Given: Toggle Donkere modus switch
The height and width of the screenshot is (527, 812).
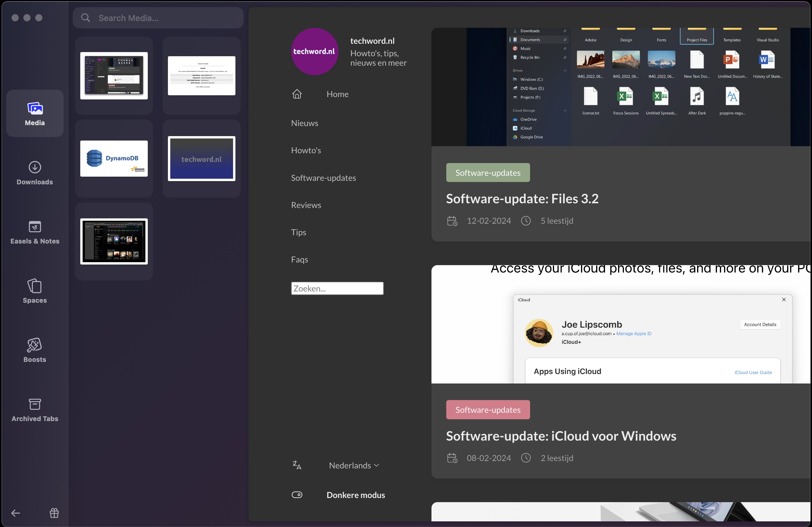Looking at the screenshot, I should (297, 495).
